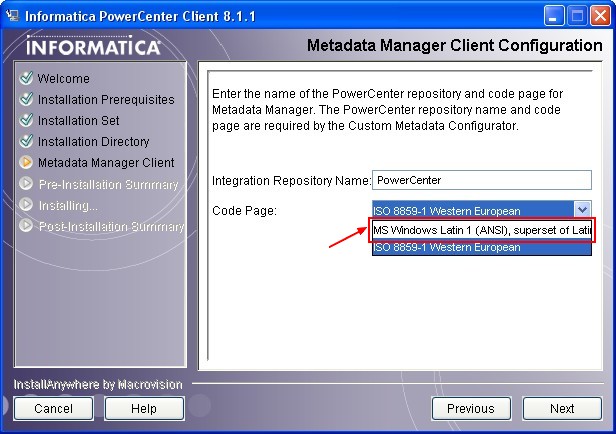Open Help for the installer
The width and height of the screenshot is (616, 434).
point(144,408)
